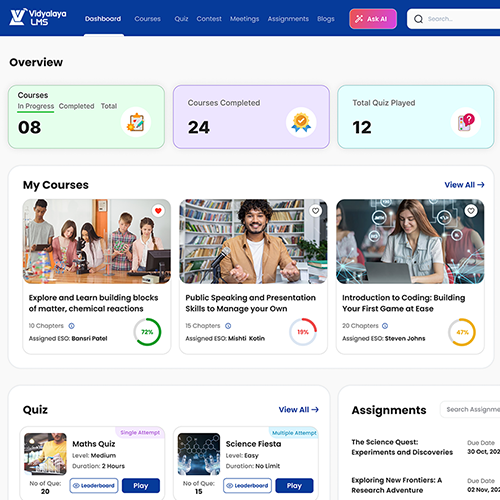Select the Total courses tab
The height and width of the screenshot is (500, 500).
pos(109,106)
